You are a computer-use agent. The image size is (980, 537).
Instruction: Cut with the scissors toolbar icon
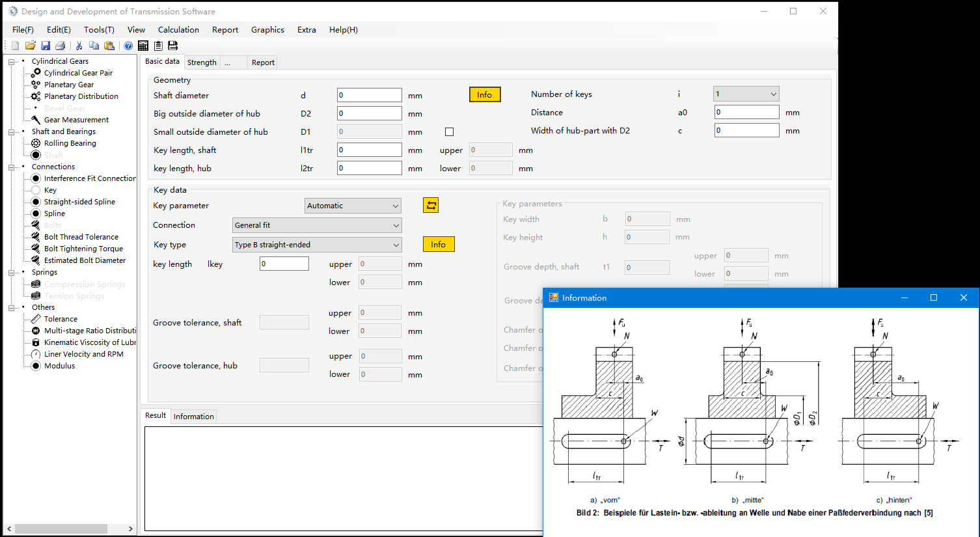[79, 46]
